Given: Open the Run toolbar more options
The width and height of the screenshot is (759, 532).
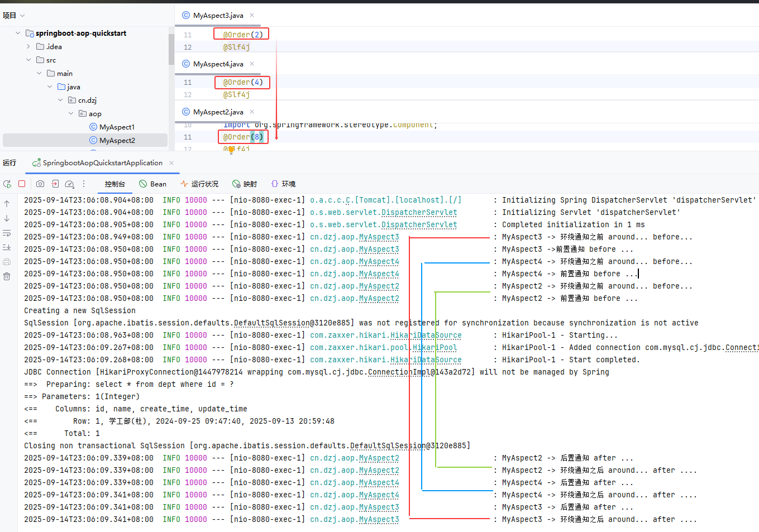Looking at the screenshot, I should 84,184.
